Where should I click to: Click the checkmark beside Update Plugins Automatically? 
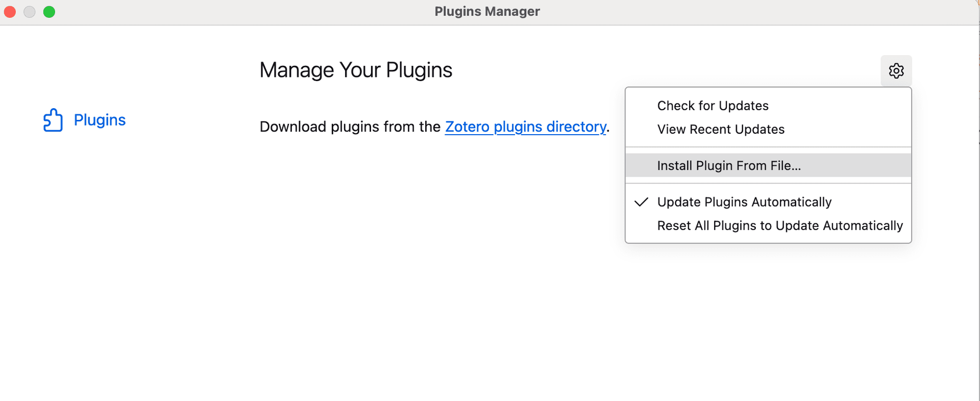[641, 202]
